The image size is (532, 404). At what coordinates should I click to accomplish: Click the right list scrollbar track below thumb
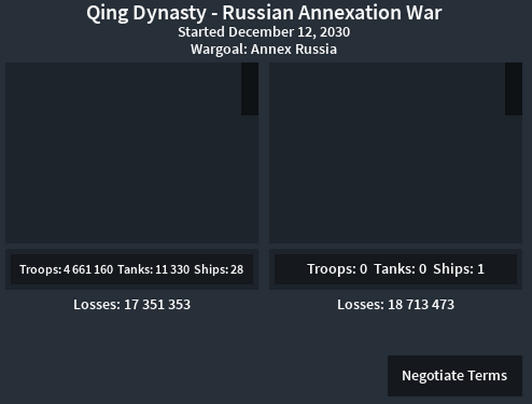514,179
